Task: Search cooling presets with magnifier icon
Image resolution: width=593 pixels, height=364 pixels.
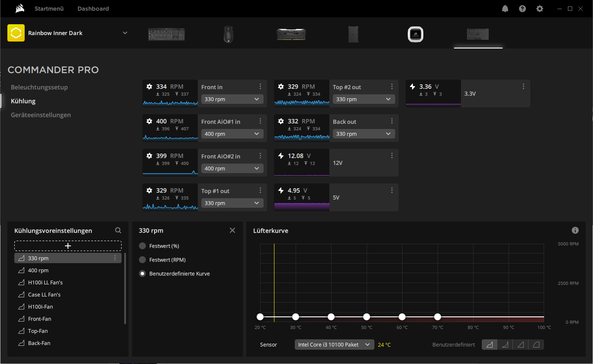Action: click(118, 231)
